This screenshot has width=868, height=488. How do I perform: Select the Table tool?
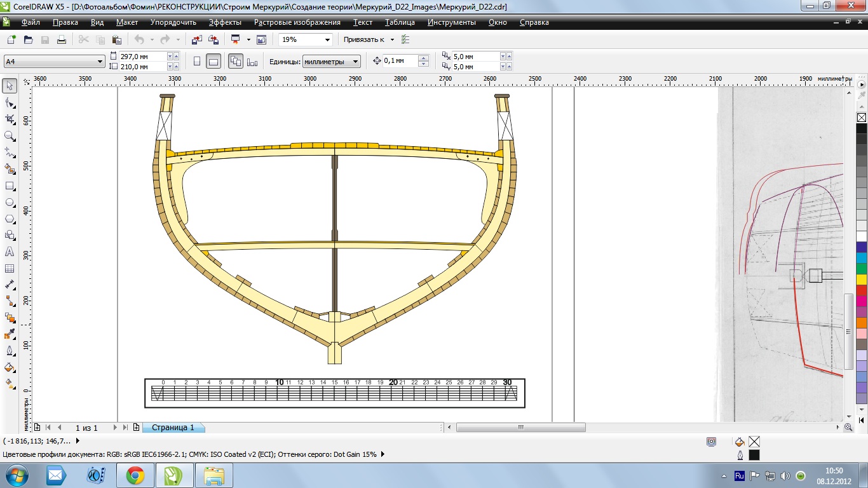tap(10, 268)
